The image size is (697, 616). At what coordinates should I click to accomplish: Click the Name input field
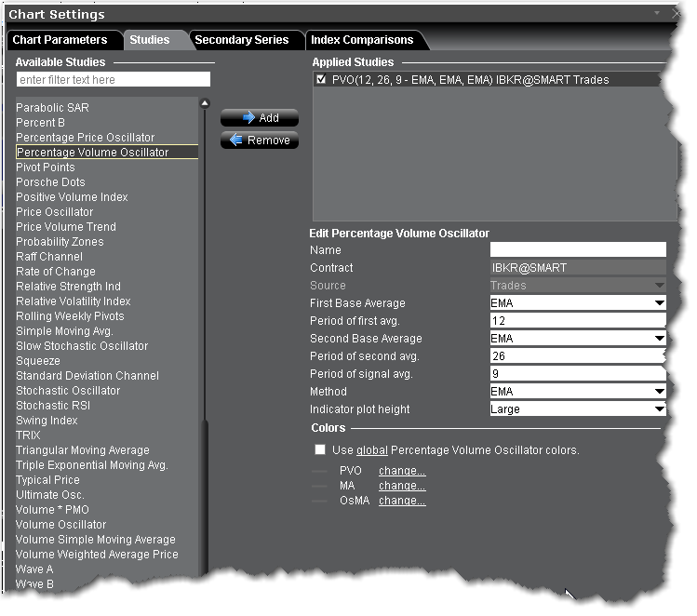578,249
